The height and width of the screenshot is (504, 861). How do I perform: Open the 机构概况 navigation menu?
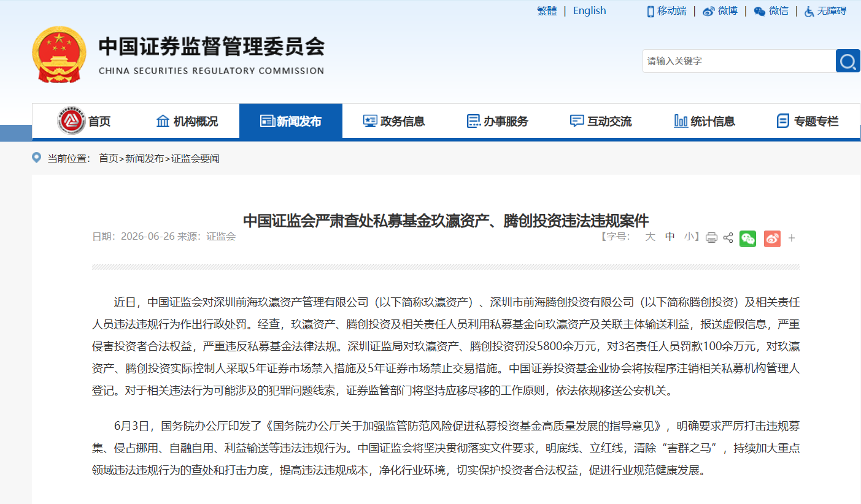(x=187, y=121)
